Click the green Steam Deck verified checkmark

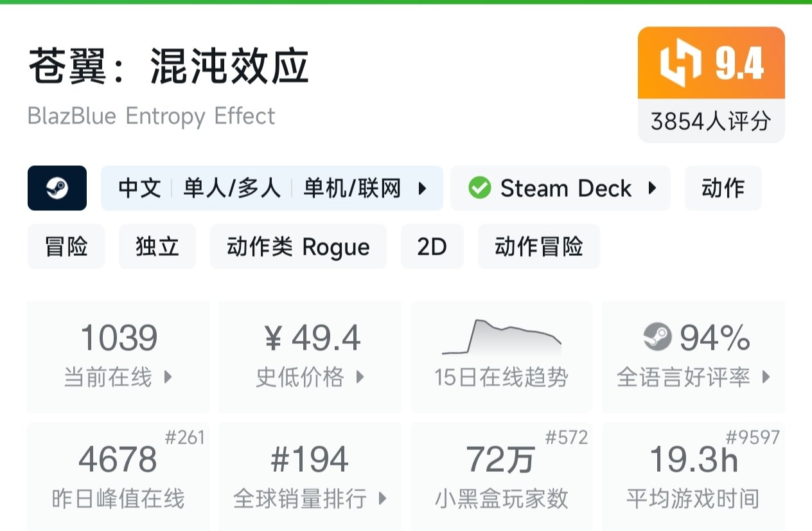click(x=479, y=188)
